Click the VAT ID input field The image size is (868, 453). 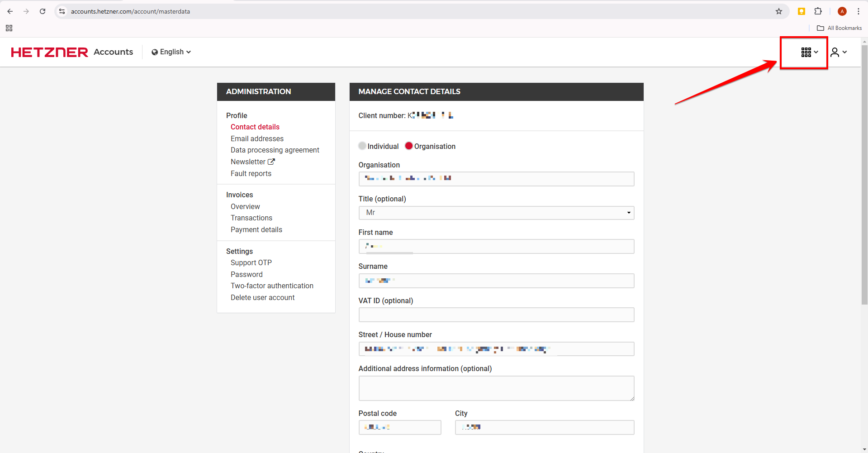[x=496, y=315]
